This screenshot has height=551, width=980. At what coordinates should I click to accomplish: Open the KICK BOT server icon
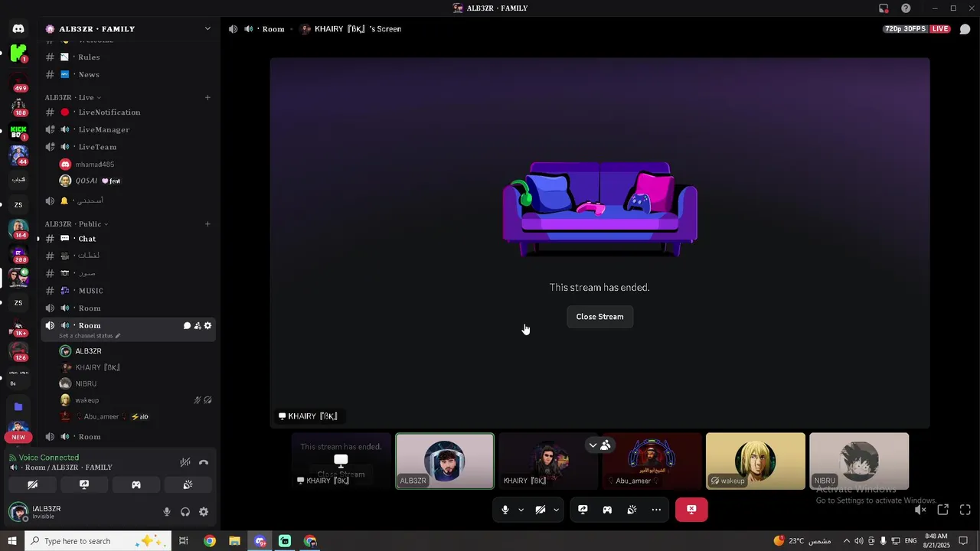coord(18,131)
